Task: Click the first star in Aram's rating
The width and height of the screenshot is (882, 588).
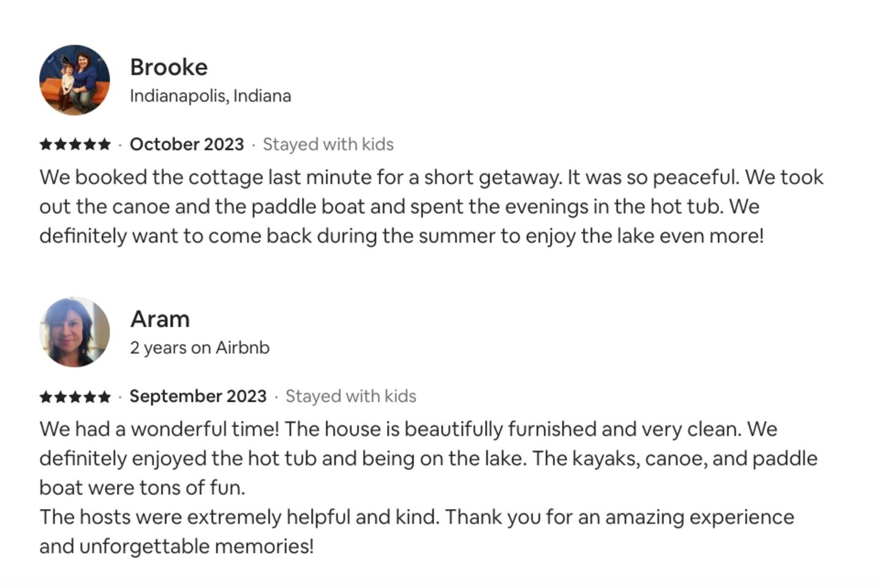Action: (46, 397)
